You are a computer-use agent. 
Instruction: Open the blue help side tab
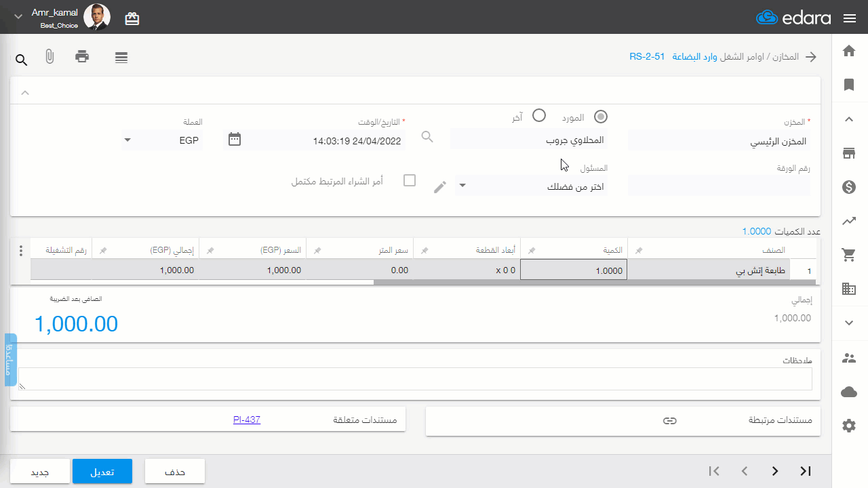[x=10, y=360]
